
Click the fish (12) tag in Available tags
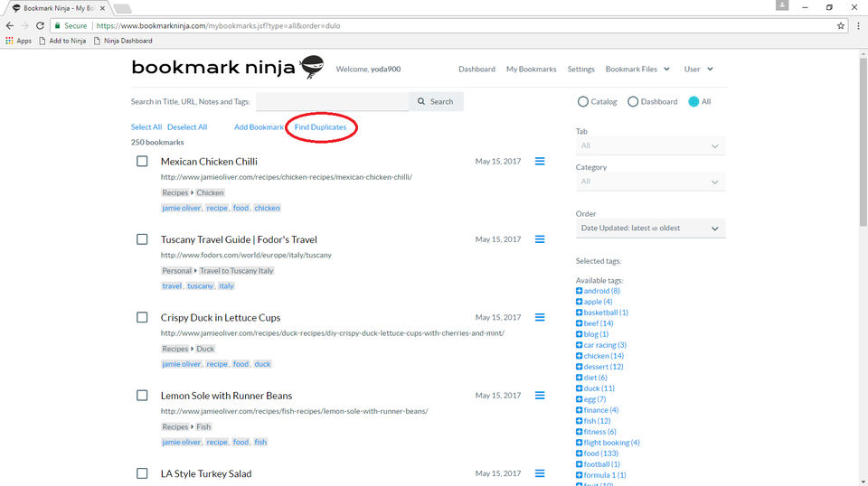597,421
